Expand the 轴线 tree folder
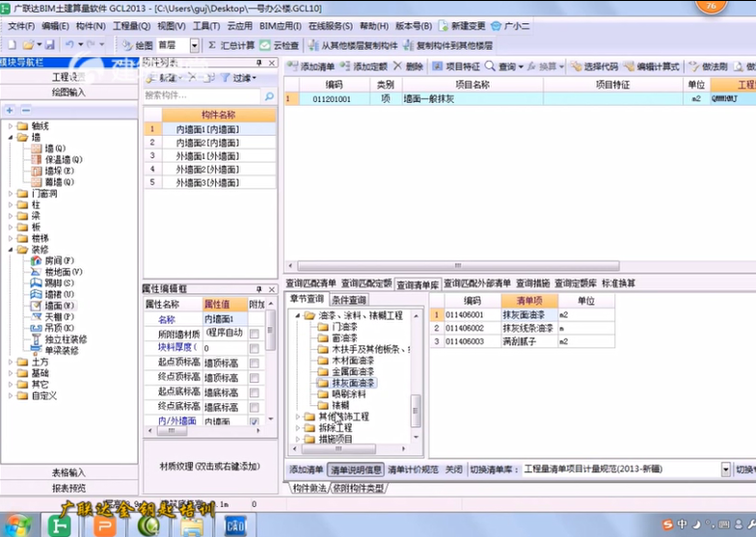 coord(11,125)
